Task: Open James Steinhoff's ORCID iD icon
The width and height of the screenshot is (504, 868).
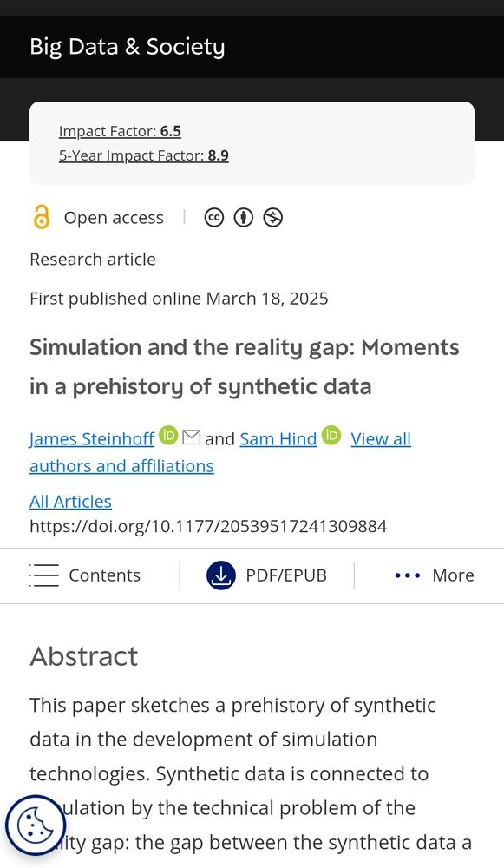Action: click(168, 436)
